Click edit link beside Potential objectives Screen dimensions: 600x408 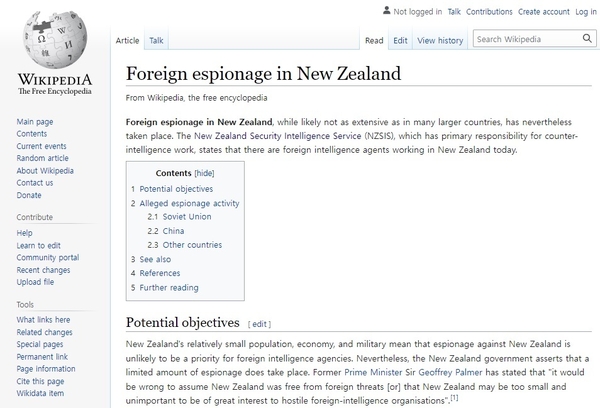[x=259, y=325]
